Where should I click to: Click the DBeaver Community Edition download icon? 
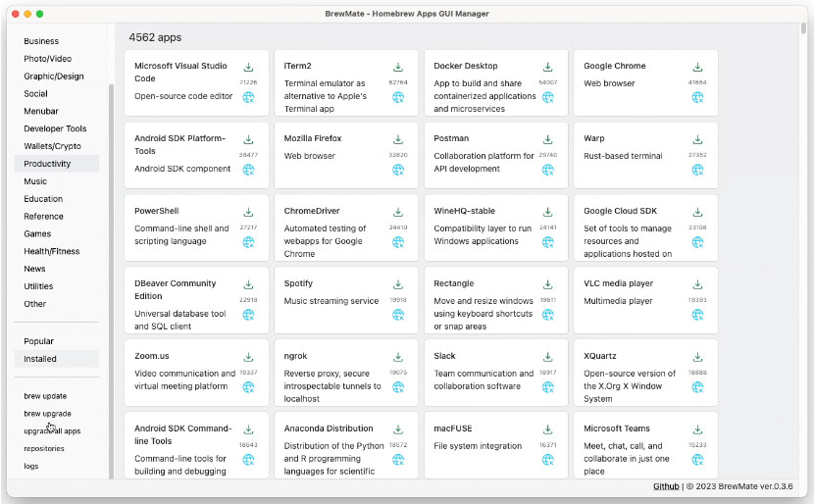[249, 284]
